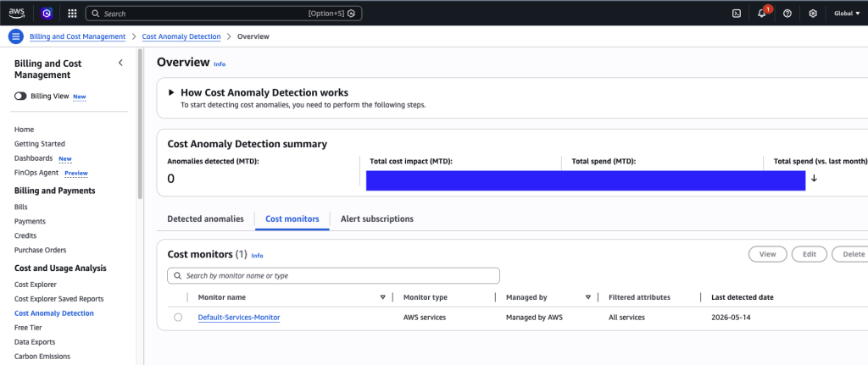The image size is (868, 365).
Task: Click New badge beside Billing View
Action: coord(80,97)
